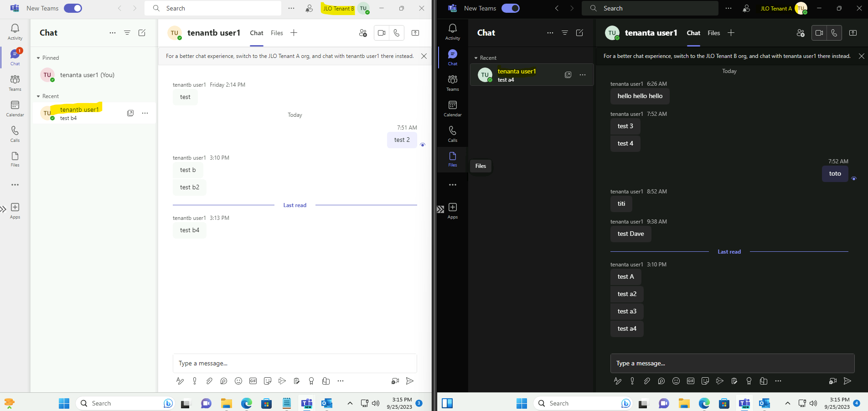Click message box in tenantb user1 chat
Viewport: 868px width, 411px height.
pyautogui.click(x=295, y=364)
